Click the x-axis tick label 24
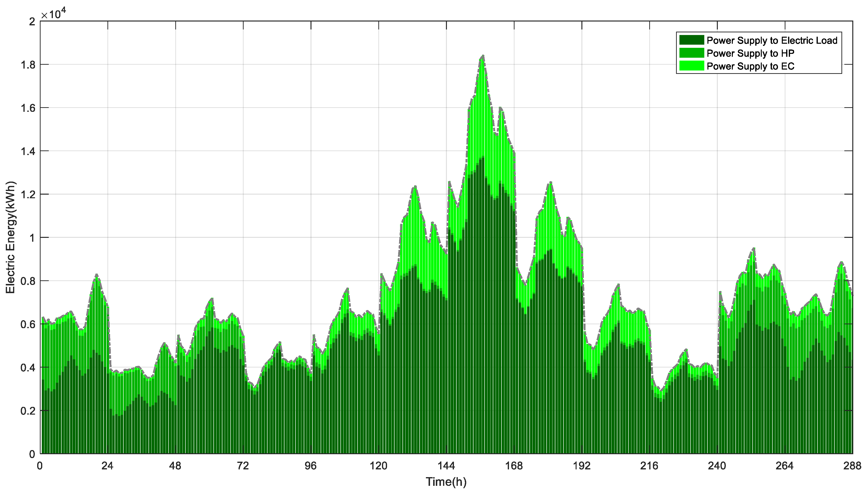The width and height of the screenshot is (868, 495). point(107,466)
